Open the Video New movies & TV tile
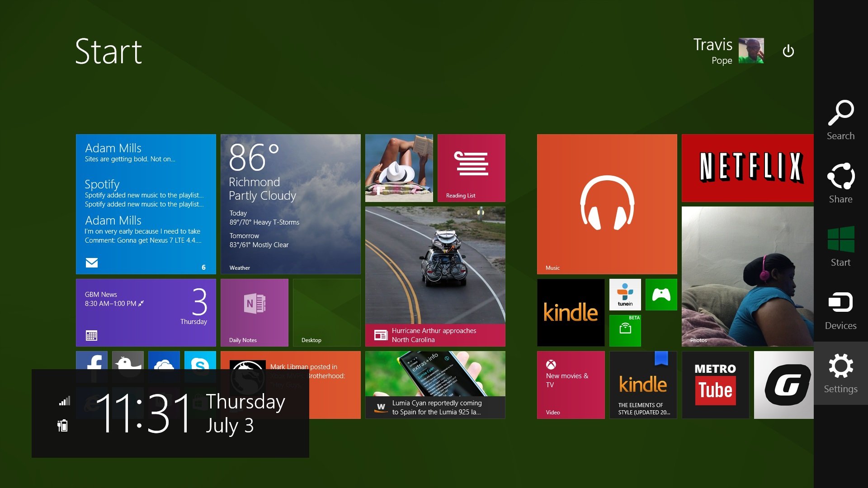Screen dimensions: 868x488 point(571,385)
